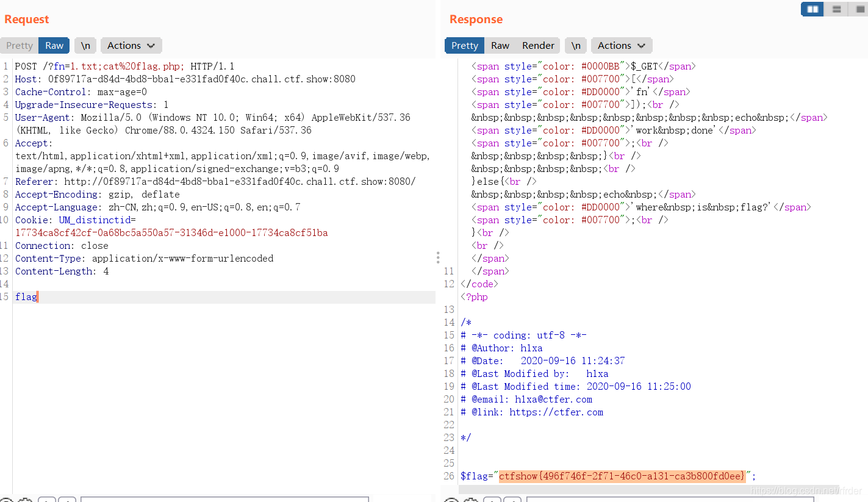Click the 'Connection: close' line
Viewport: 868px width, 502px height.
pos(62,245)
